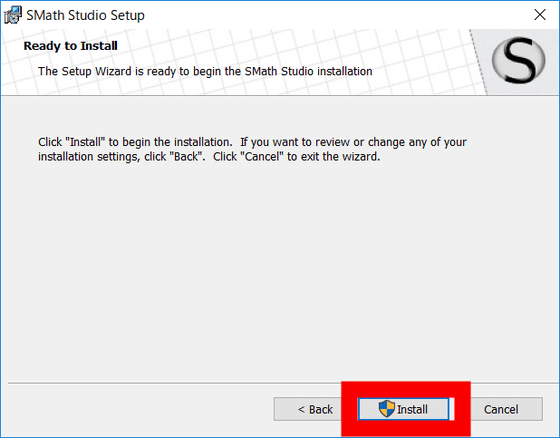Click the '<' arrow on Back button
Image resolution: width=560 pixels, height=438 pixels.
tap(301, 409)
